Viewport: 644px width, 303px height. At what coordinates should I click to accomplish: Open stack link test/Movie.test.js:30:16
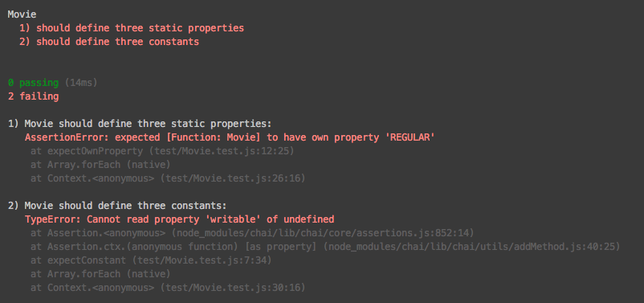tap(232, 288)
